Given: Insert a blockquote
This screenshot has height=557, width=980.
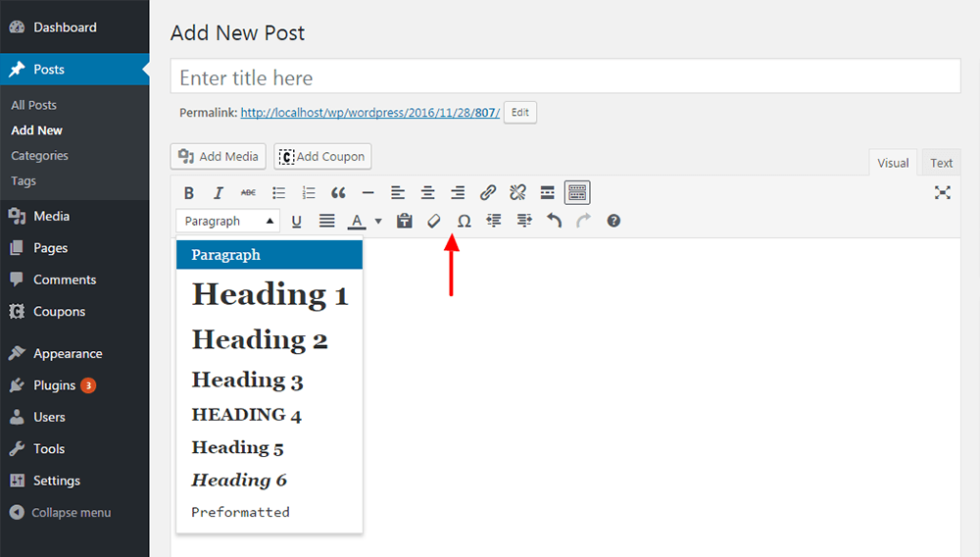Looking at the screenshot, I should [x=339, y=193].
